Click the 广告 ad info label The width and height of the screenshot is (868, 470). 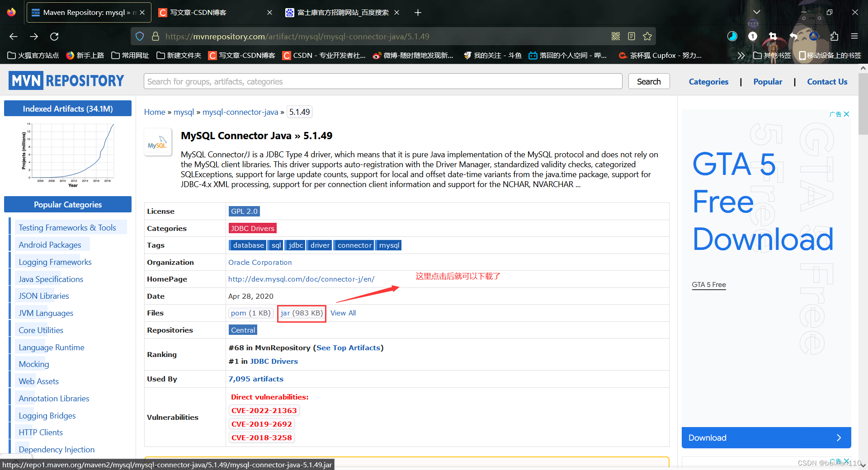835,114
